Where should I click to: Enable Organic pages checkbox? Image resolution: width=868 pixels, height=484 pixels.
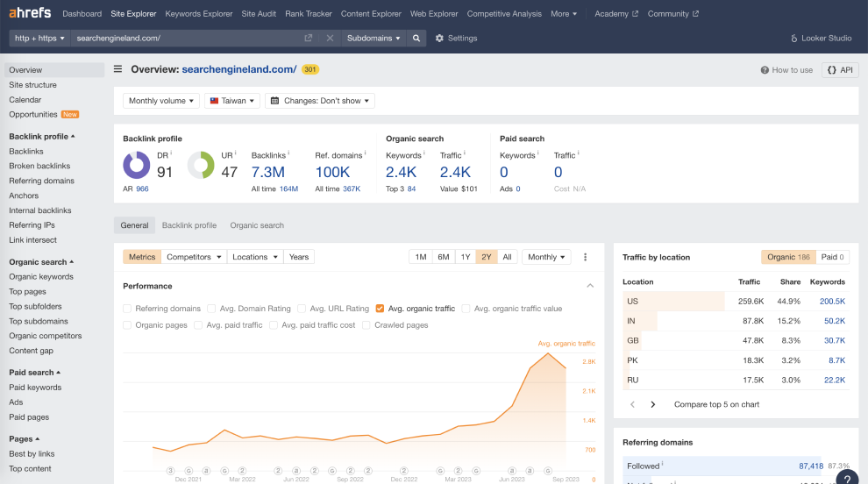coord(127,325)
